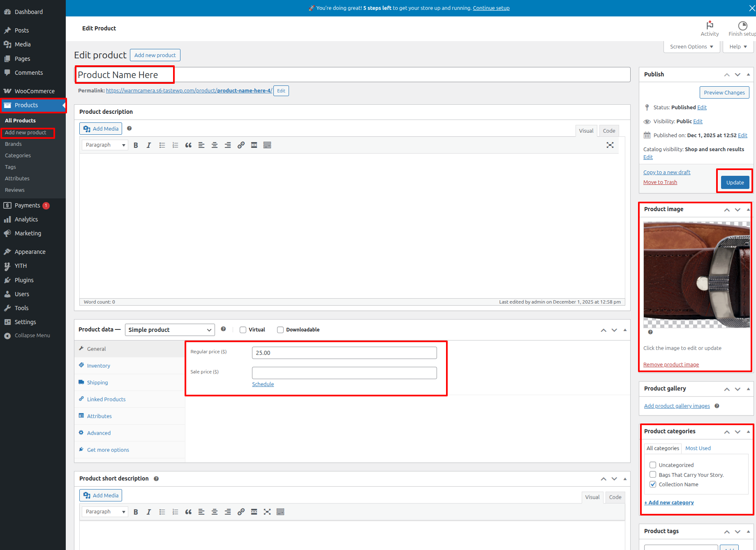Switch to the Inventory product data tab
Screen dimensions: 756x550
click(x=98, y=366)
